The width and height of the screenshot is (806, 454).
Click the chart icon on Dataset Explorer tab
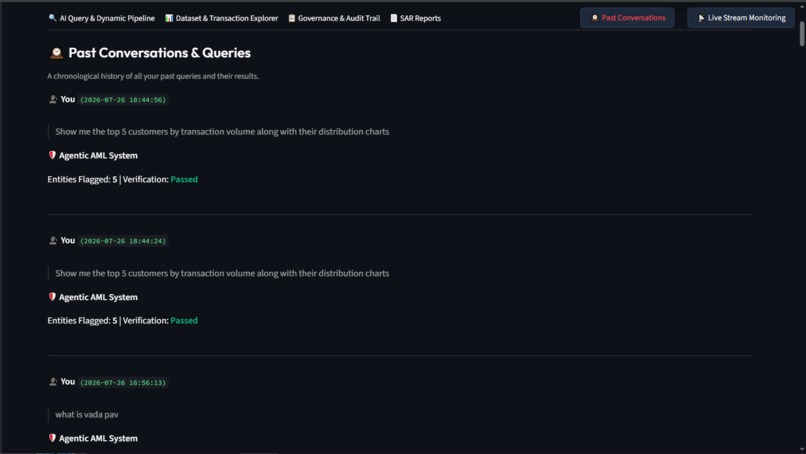pos(169,18)
